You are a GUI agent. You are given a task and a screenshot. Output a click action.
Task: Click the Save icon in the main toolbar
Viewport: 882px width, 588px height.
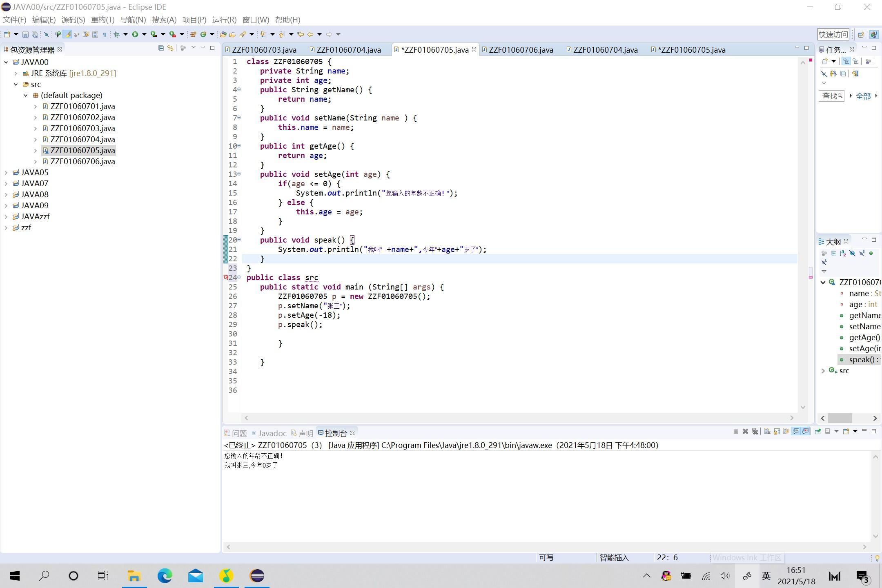coord(25,34)
